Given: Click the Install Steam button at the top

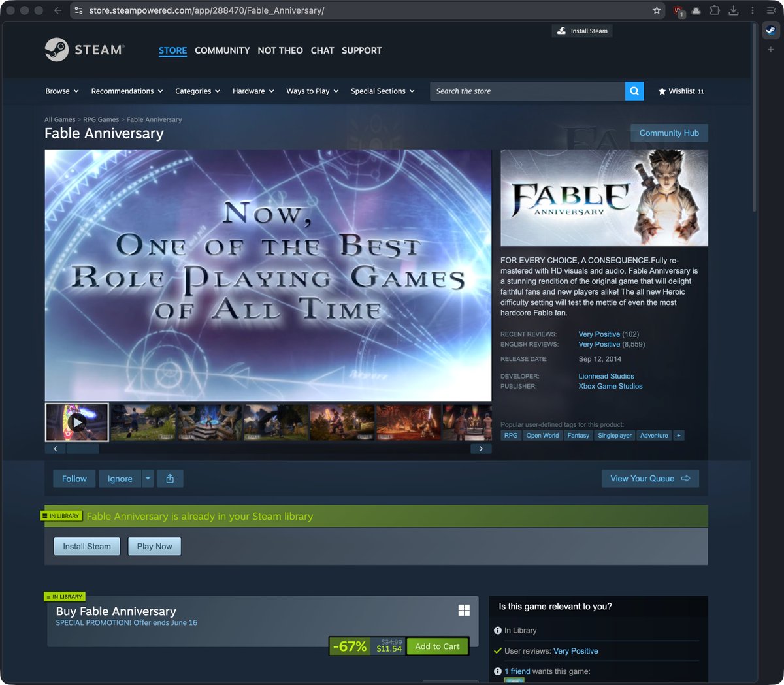Looking at the screenshot, I should point(582,31).
